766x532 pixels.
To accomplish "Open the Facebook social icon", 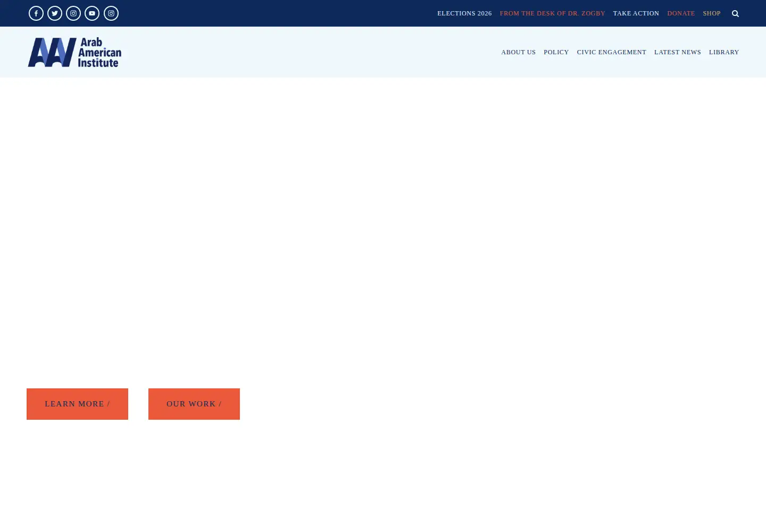I will pyautogui.click(x=36, y=13).
